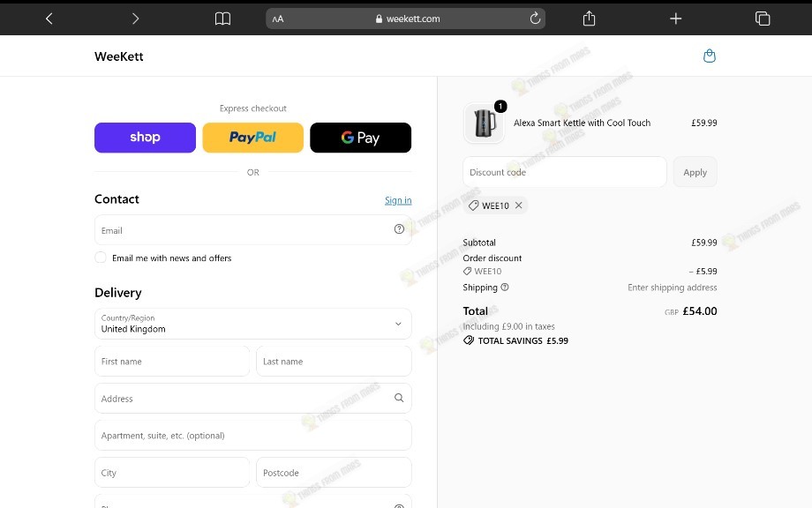Remove the WEE10 discount code tag
The height and width of the screenshot is (508, 812).
pyautogui.click(x=518, y=205)
